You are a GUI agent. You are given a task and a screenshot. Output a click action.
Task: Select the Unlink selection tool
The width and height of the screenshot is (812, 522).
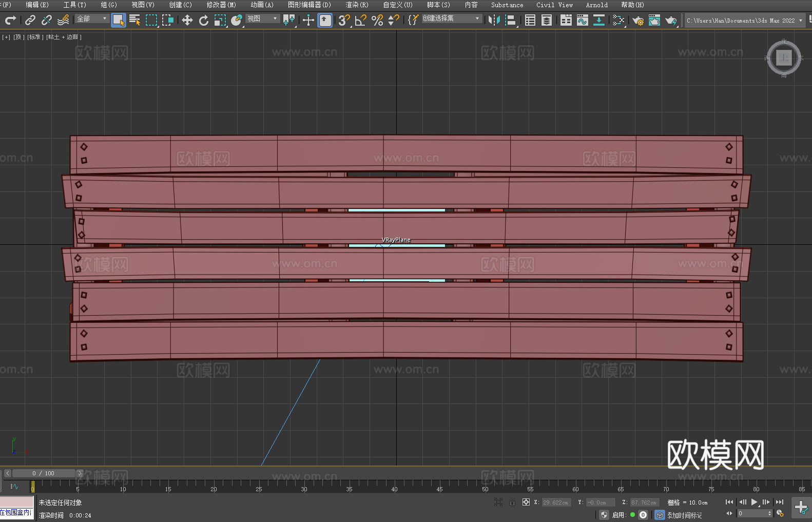coord(47,20)
